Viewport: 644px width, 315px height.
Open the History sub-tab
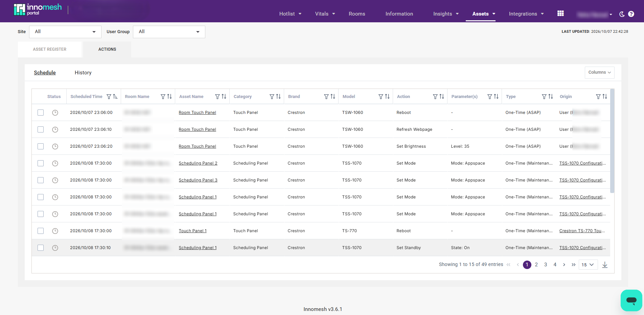[83, 73]
